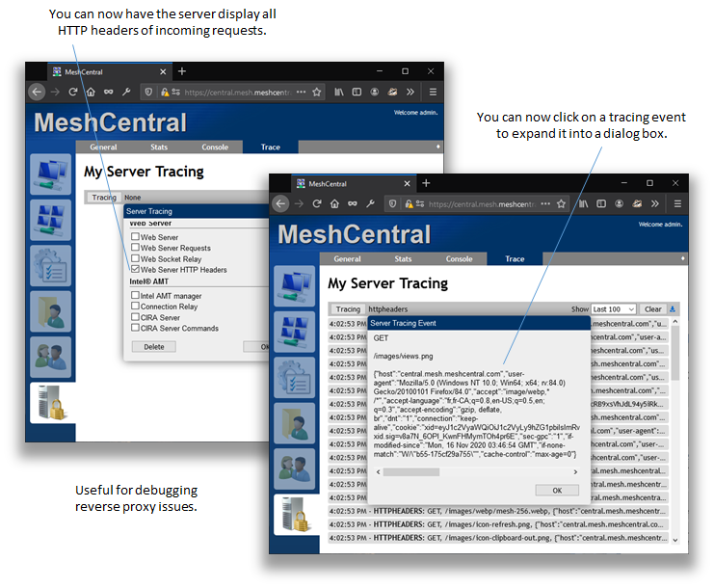Viewport: 714px width, 588px height.
Task: Enable Web Server Requests checkbox
Action: [135, 248]
